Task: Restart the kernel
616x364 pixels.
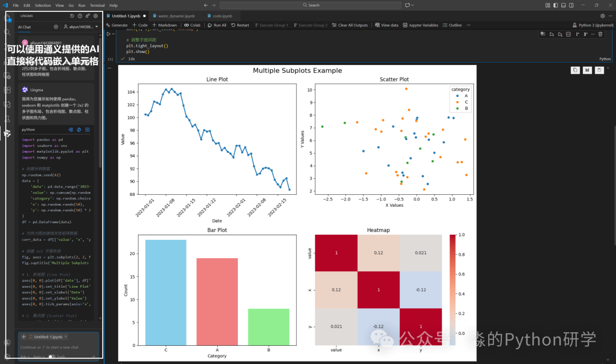Action: (x=240, y=25)
